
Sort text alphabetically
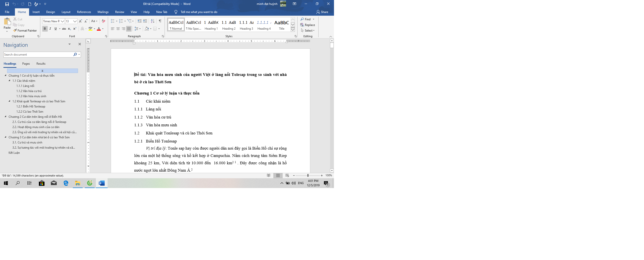coord(153,21)
